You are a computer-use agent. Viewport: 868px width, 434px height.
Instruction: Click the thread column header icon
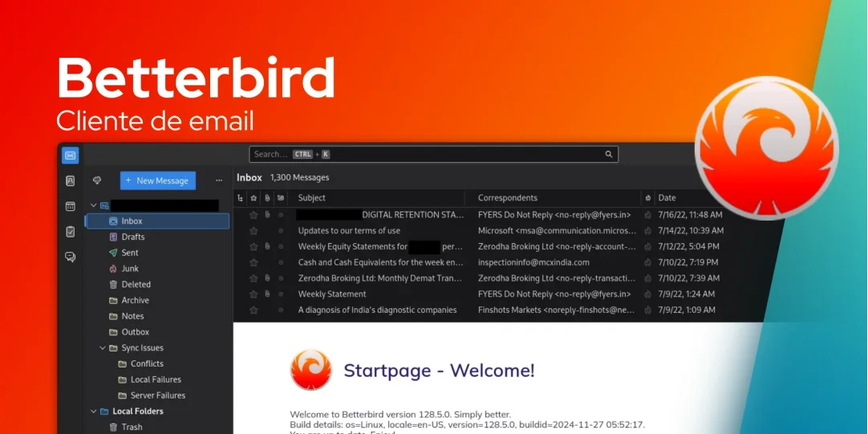pyautogui.click(x=240, y=197)
